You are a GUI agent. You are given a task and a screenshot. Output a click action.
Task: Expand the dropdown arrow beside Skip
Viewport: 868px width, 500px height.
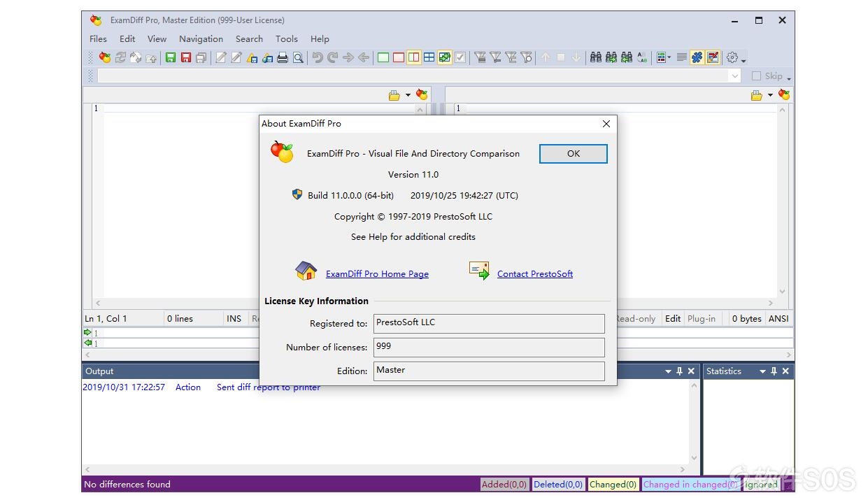coord(789,78)
